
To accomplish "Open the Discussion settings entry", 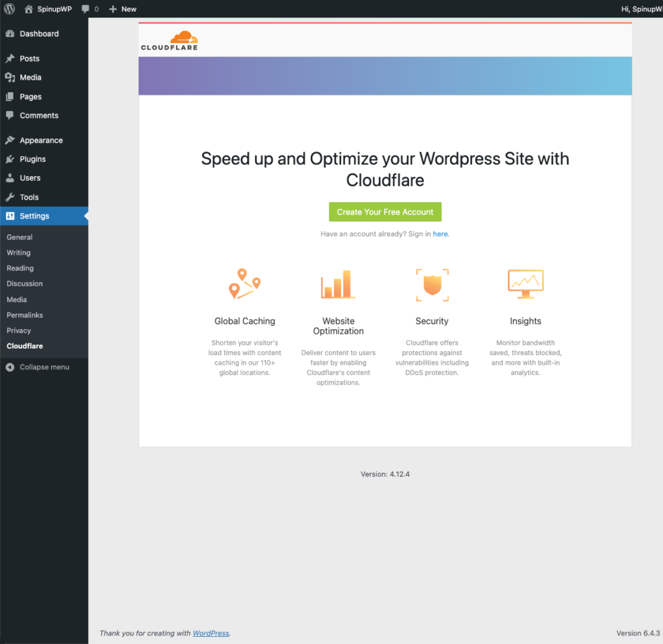I will (25, 283).
